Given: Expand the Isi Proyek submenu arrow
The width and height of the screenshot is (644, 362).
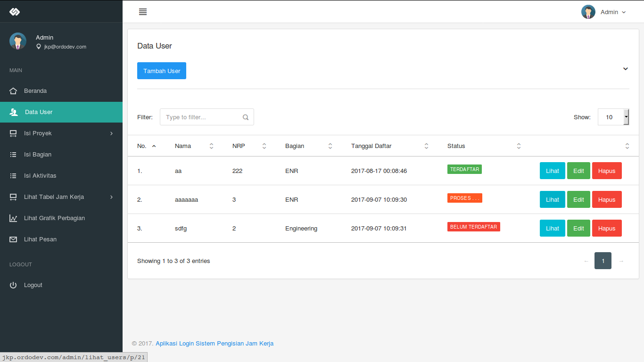Looking at the screenshot, I should tap(112, 133).
